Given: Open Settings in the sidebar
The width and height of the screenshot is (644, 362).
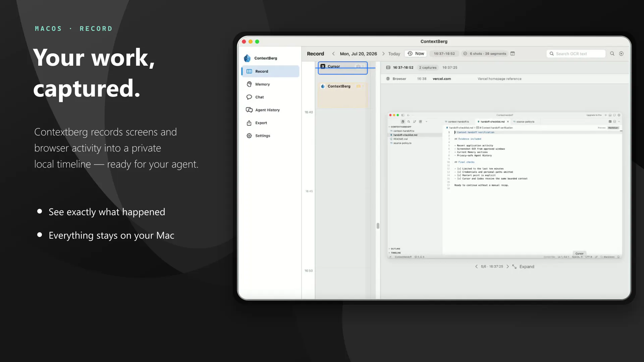Looking at the screenshot, I should click(270, 136).
